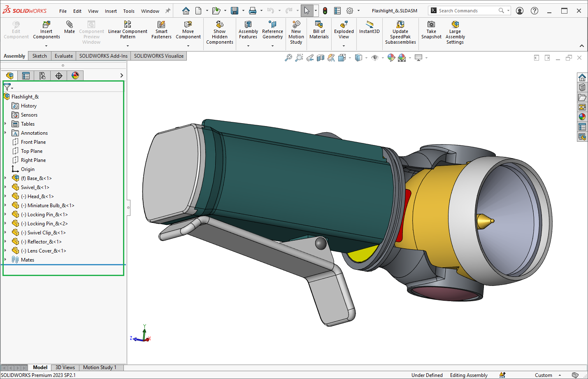588x379 pixels.
Task: Select the Section View icon
Action: [321, 58]
